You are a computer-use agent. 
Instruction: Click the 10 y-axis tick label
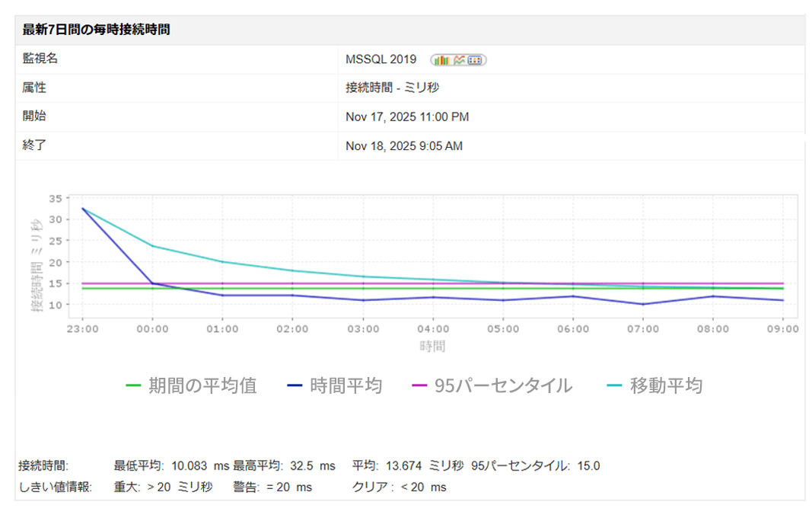56,305
